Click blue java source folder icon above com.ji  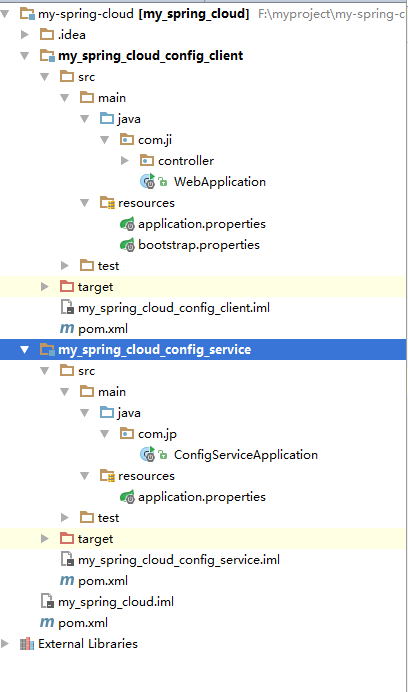(107, 118)
